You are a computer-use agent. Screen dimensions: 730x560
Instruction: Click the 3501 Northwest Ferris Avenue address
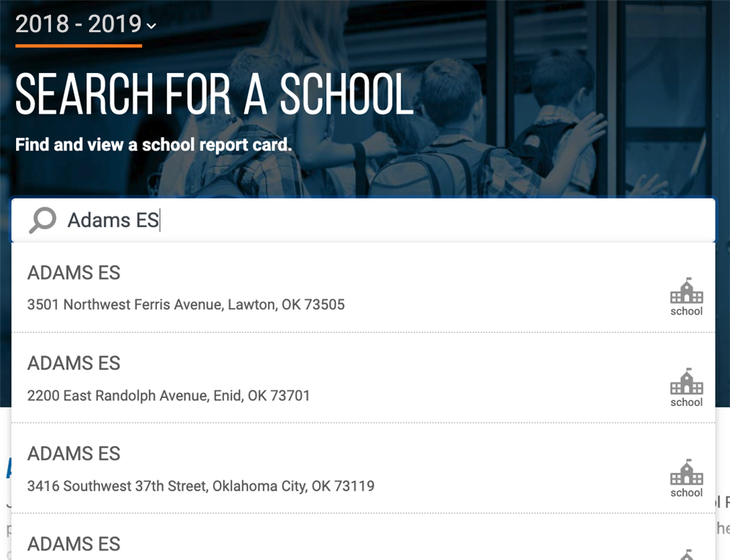[x=185, y=304]
